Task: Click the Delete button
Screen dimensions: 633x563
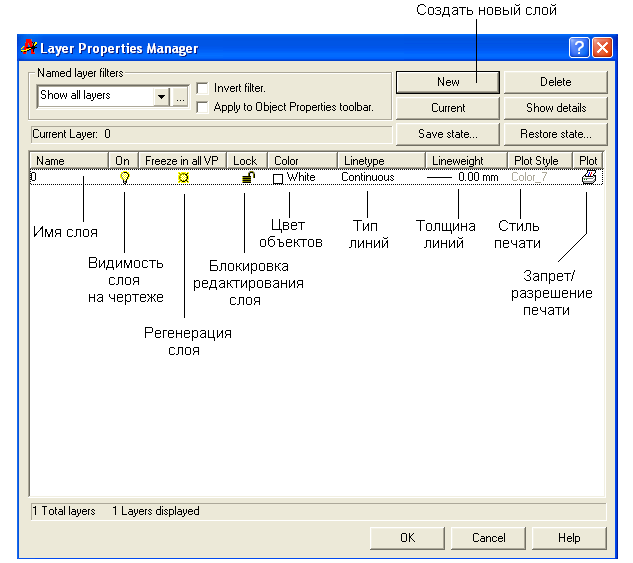Action: (x=555, y=82)
